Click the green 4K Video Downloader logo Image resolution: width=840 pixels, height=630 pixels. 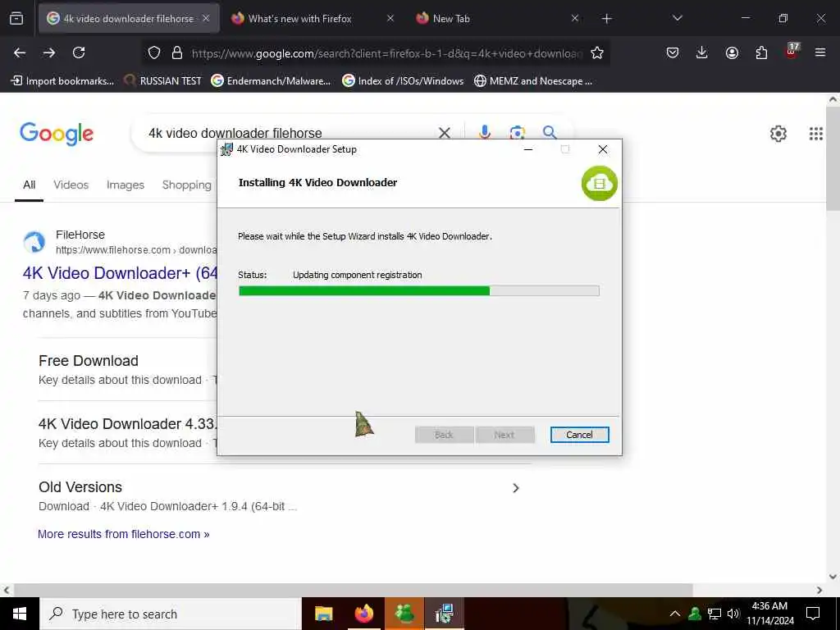(600, 184)
